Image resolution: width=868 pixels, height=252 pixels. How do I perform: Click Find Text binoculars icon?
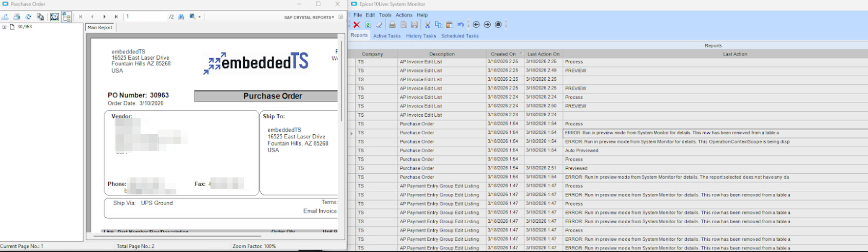click(181, 17)
